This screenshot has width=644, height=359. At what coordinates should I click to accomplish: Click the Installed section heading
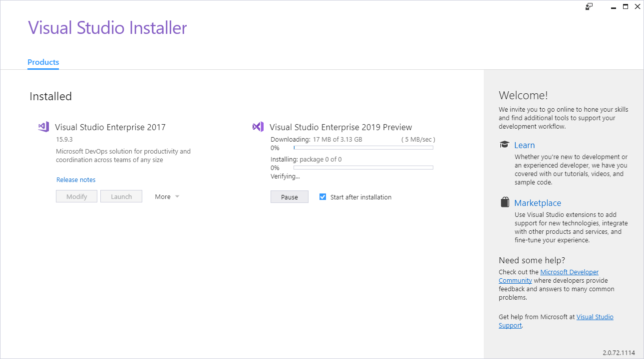click(x=50, y=96)
